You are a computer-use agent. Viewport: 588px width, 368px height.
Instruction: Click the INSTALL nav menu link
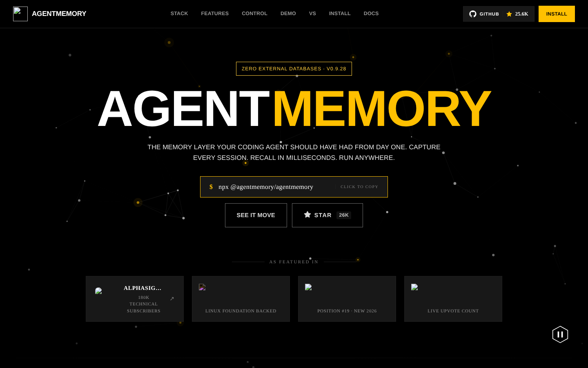click(x=340, y=13)
